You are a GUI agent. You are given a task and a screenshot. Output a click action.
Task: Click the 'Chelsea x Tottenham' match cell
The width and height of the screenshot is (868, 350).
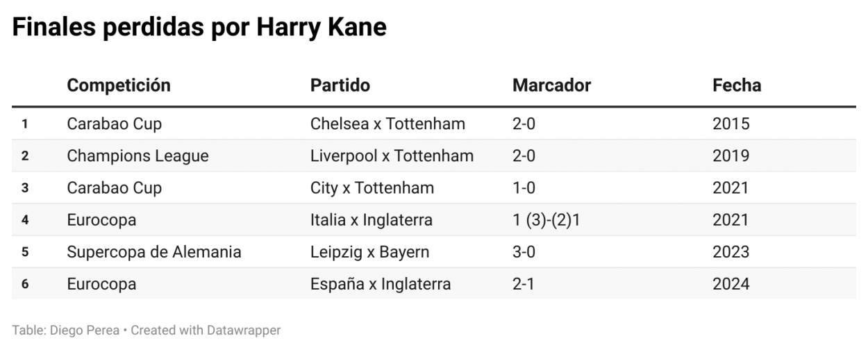point(387,124)
